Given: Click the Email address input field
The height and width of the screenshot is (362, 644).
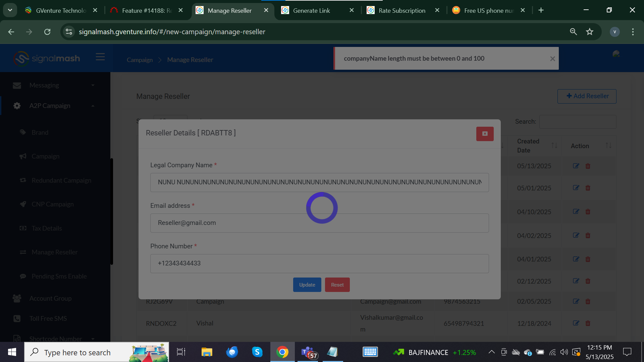Looking at the screenshot, I should click(x=319, y=223).
